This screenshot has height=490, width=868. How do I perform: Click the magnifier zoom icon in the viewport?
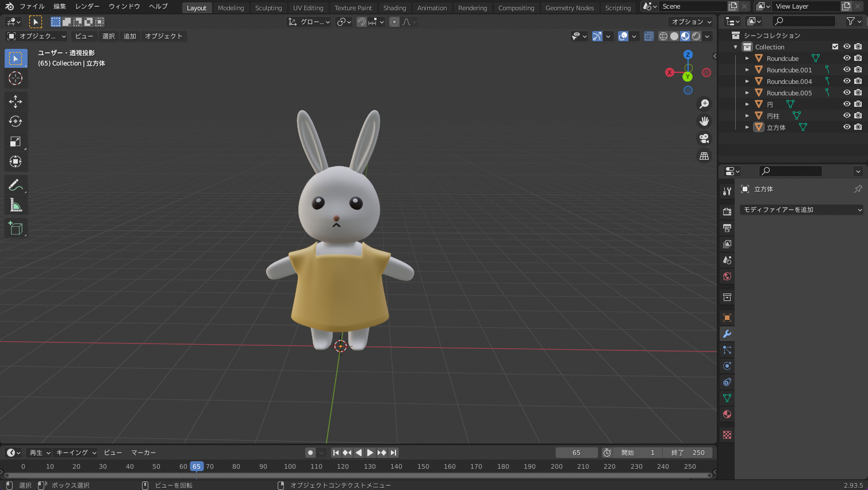pyautogui.click(x=704, y=103)
